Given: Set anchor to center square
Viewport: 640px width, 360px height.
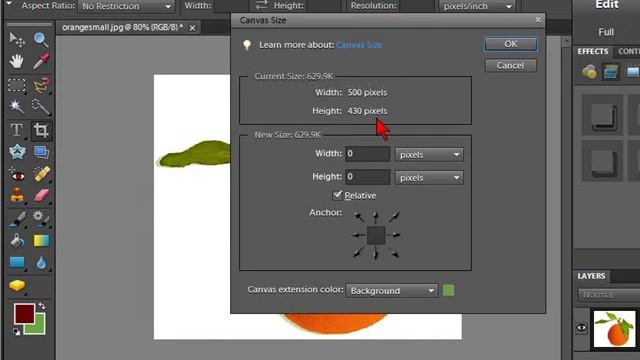Looking at the screenshot, I should point(376,235).
